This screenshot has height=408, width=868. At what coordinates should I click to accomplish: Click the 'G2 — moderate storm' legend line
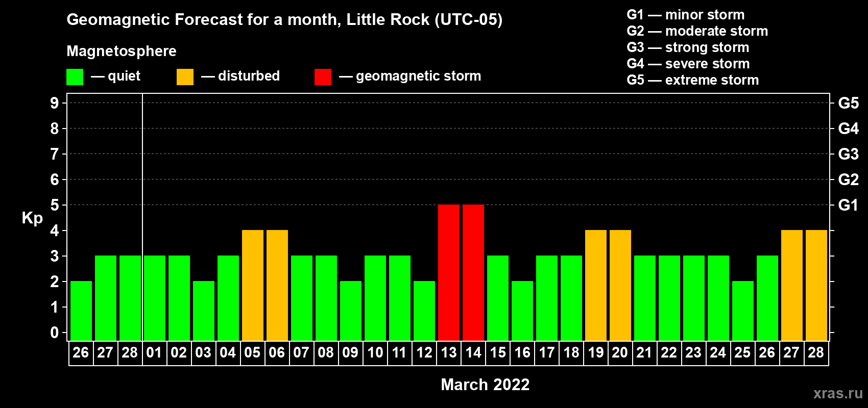(x=697, y=31)
